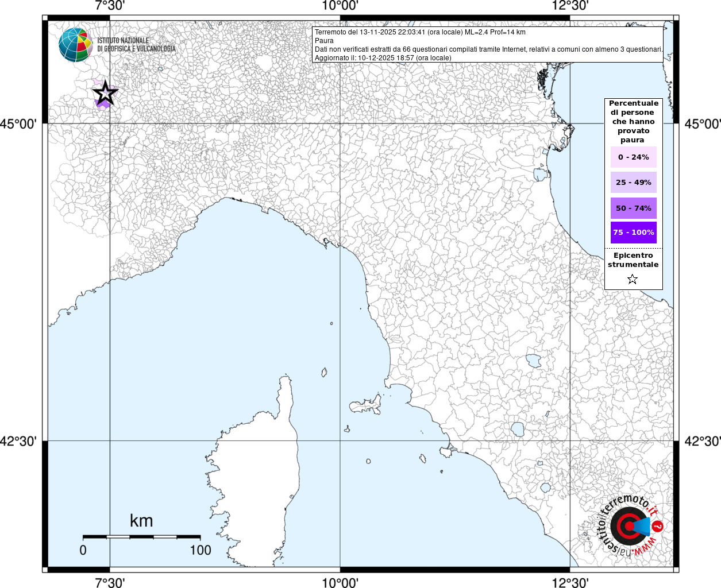Select the 0 - 24% legend swatch
This screenshot has height=588, width=721.
pos(634,157)
